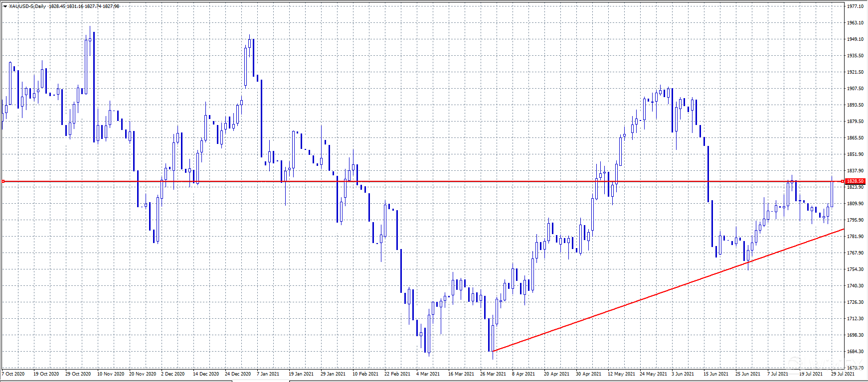Click the 22 Feb 2021 date label

tap(397, 374)
